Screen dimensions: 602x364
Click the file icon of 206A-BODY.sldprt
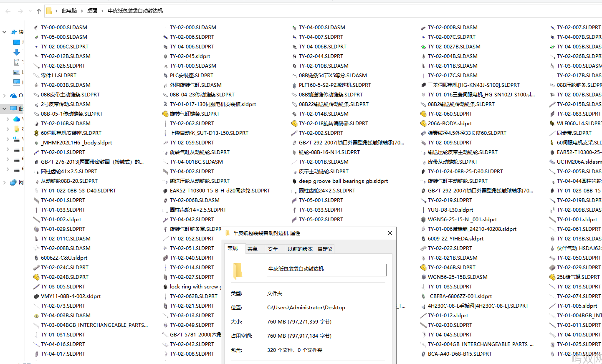[423, 124]
